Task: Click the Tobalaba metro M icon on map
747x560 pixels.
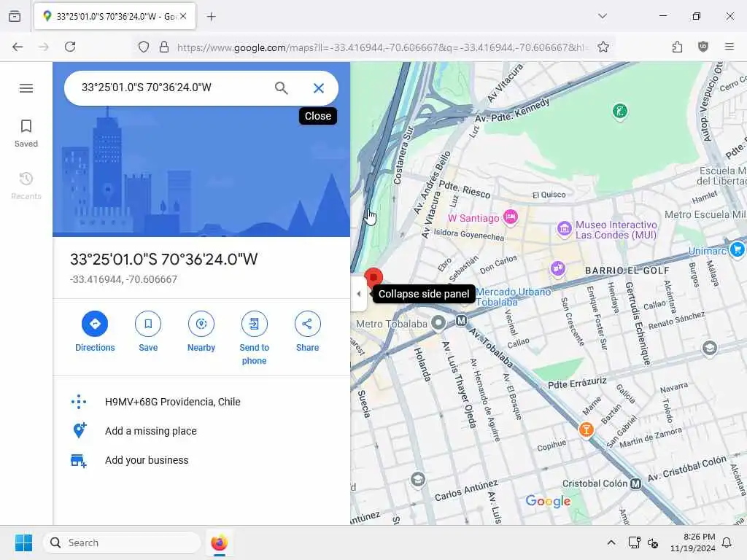Action: (x=461, y=321)
